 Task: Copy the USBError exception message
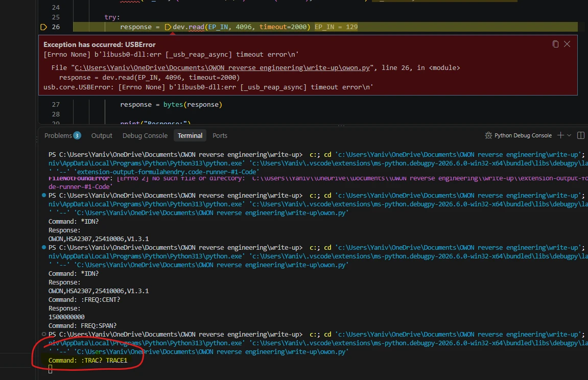tap(555, 44)
